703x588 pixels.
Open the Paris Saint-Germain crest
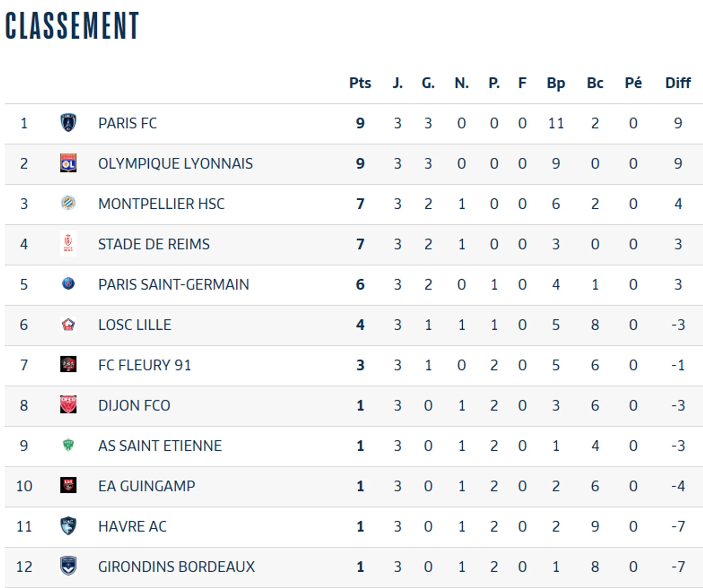(x=68, y=283)
